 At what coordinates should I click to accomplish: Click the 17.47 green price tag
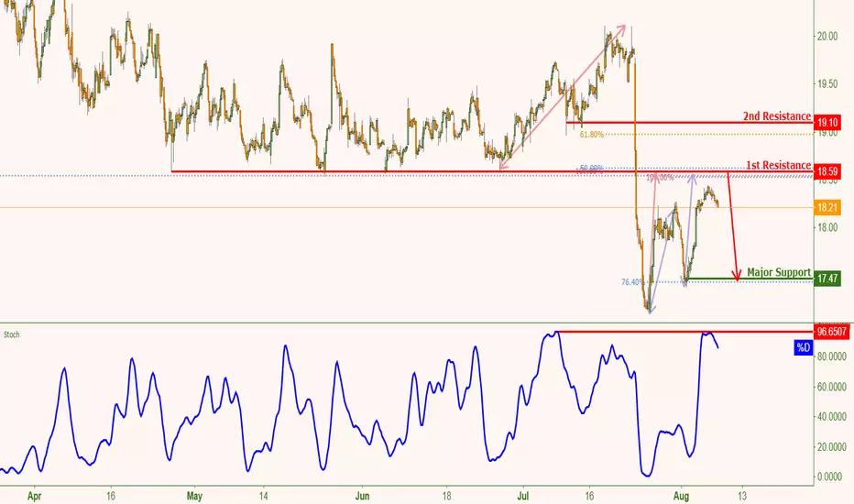pyautogui.click(x=827, y=279)
